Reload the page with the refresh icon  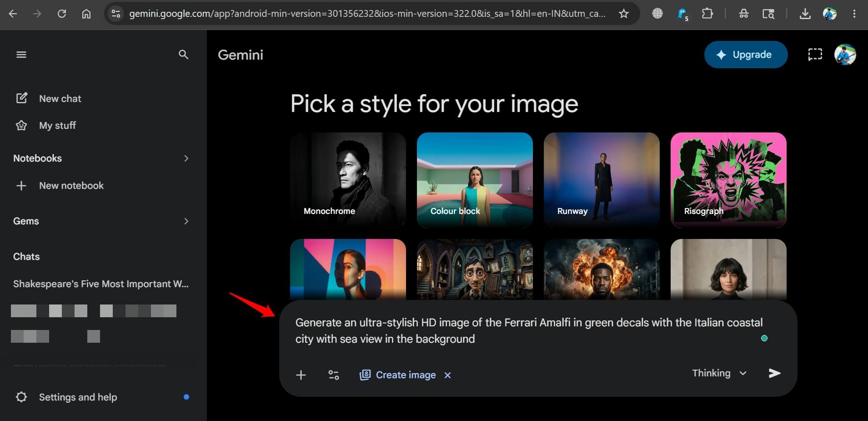click(x=62, y=14)
